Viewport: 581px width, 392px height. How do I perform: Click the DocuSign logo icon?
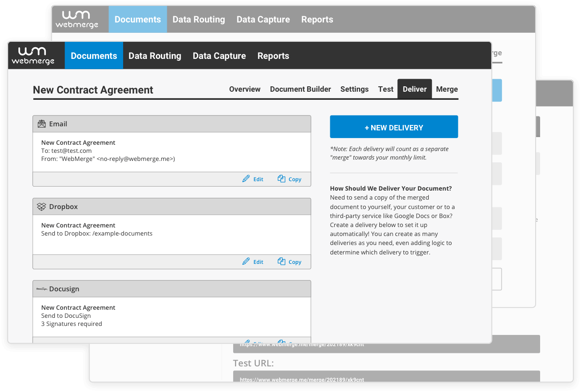(x=42, y=289)
